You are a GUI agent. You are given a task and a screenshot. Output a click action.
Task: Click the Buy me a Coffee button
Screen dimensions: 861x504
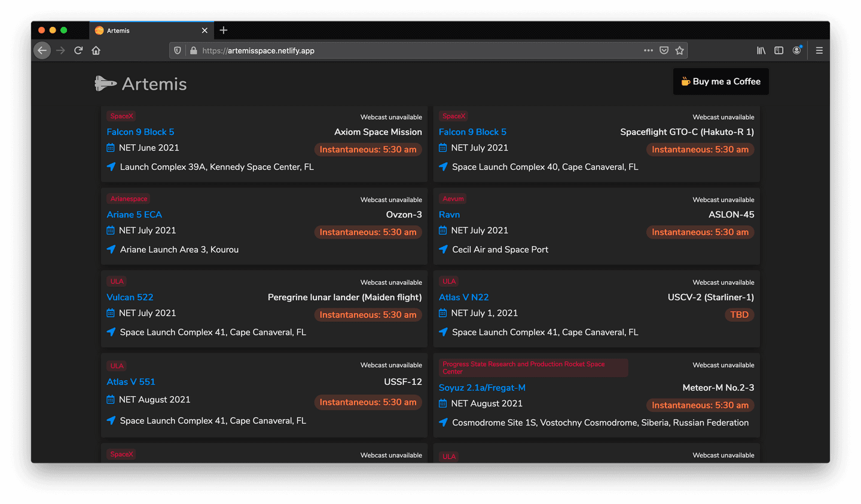(x=721, y=81)
